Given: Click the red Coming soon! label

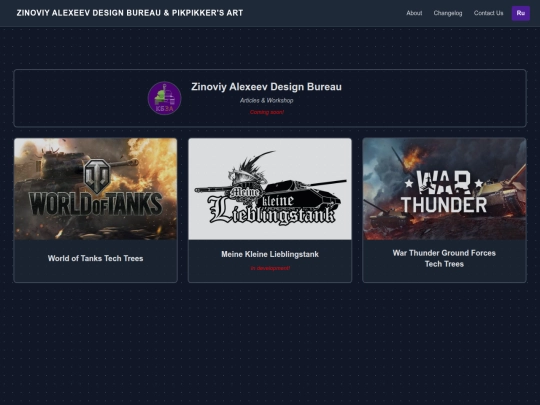Looking at the screenshot, I should click(x=267, y=112).
